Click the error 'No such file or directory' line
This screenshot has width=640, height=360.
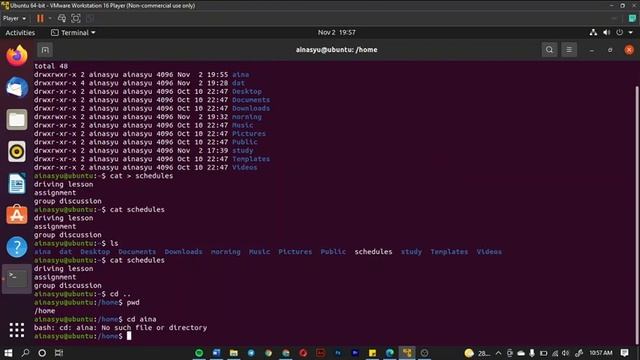click(120, 328)
